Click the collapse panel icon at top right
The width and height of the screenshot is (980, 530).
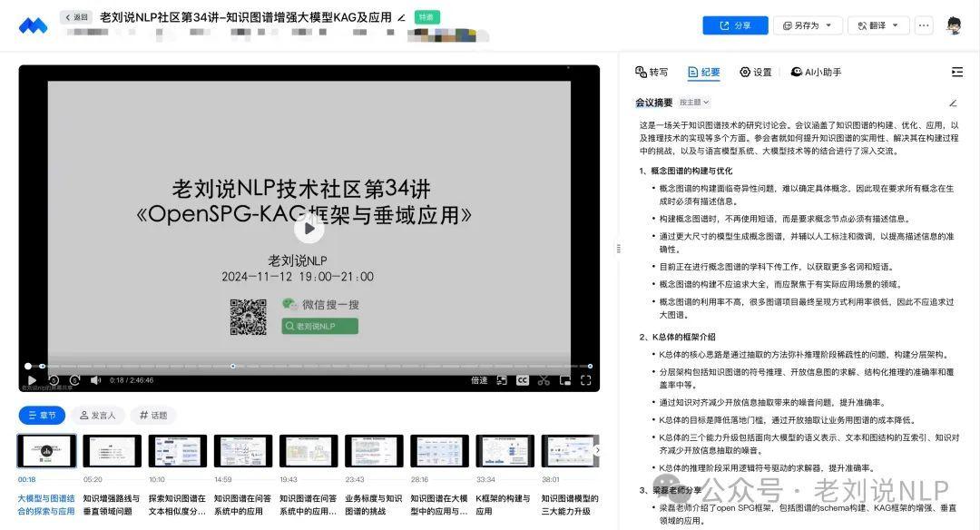click(x=957, y=72)
